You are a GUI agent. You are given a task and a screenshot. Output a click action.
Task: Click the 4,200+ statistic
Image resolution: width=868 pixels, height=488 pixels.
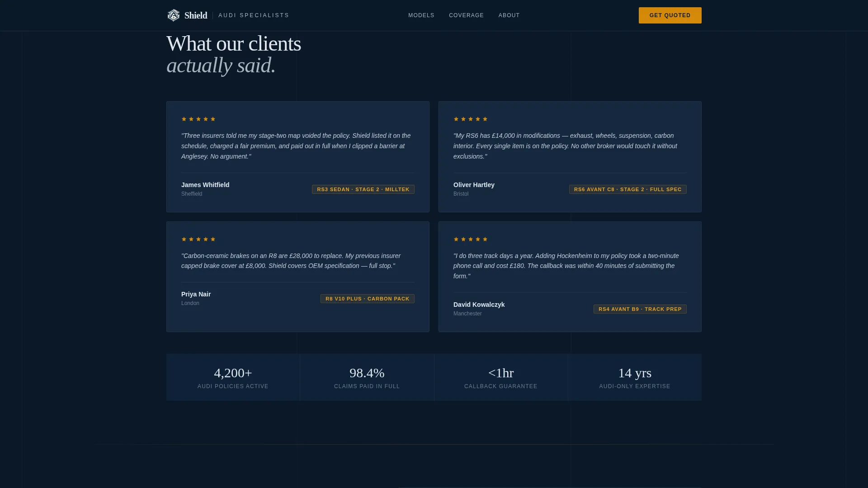click(x=233, y=373)
